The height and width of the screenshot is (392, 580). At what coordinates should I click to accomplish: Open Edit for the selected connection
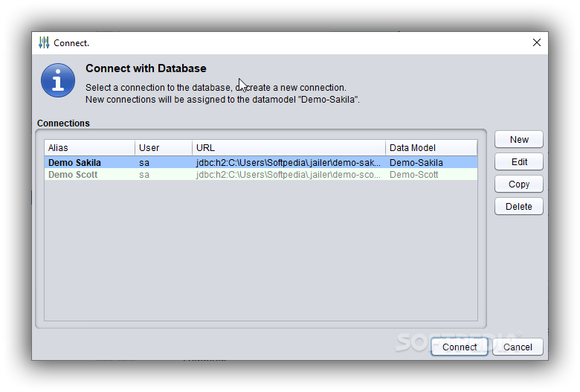click(x=519, y=161)
